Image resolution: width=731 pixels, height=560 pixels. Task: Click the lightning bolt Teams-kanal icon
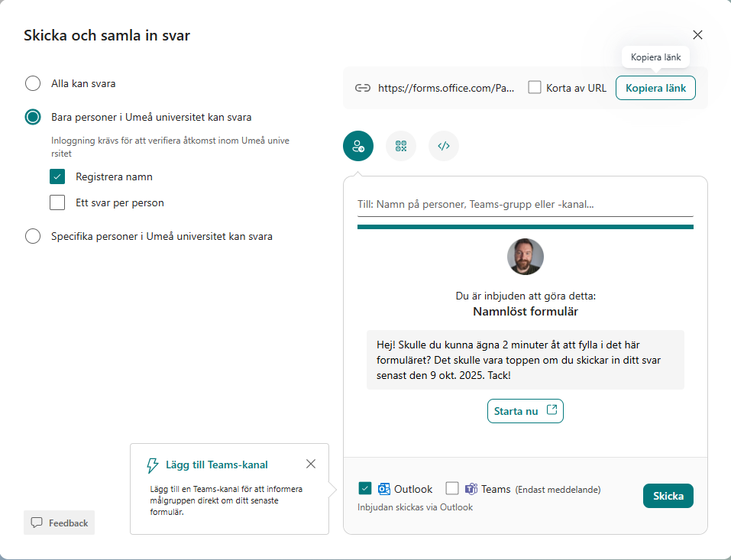[153, 465]
